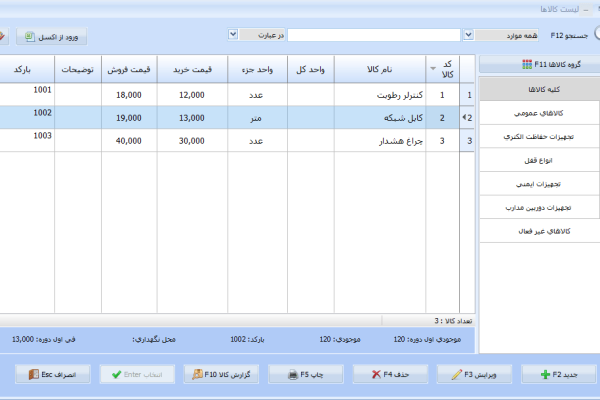Select the تجهیزات حفاظت الکتری group

tap(540, 137)
